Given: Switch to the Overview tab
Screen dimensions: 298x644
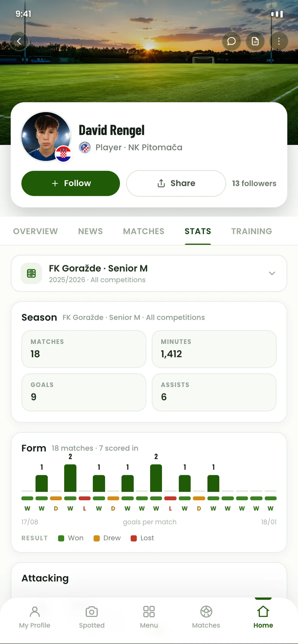Looking at the screenshot, I should click(36, 231).
